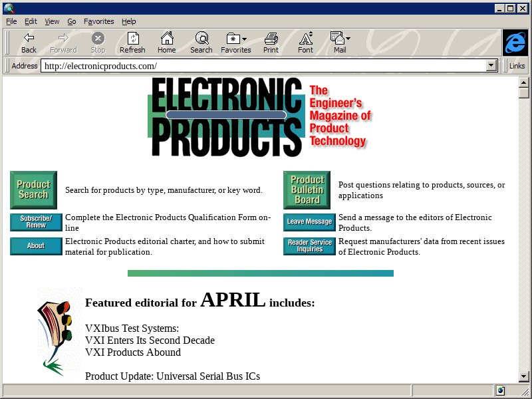Select the Leave Message button

[x=309, y=222]
